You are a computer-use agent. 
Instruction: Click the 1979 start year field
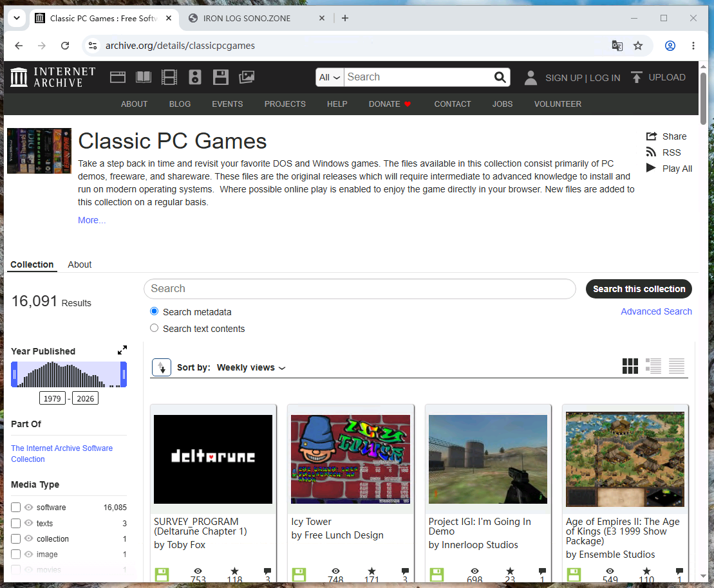52,398
